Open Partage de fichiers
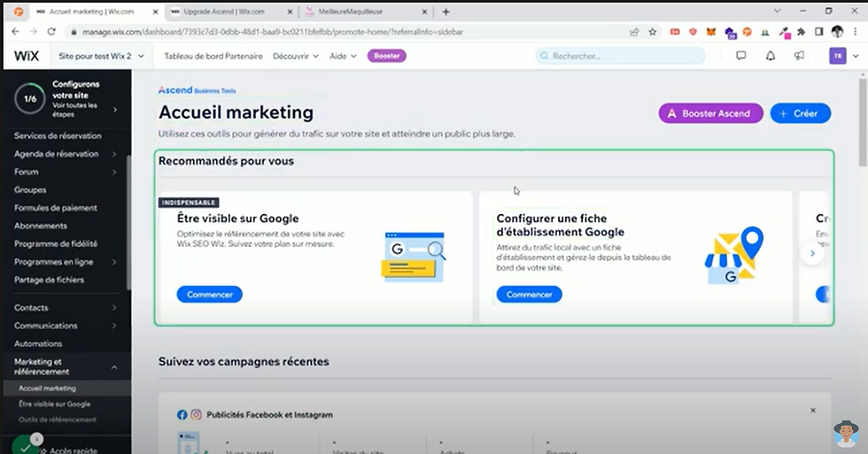Screen dimensions: 868x454 tap(50, 280)
